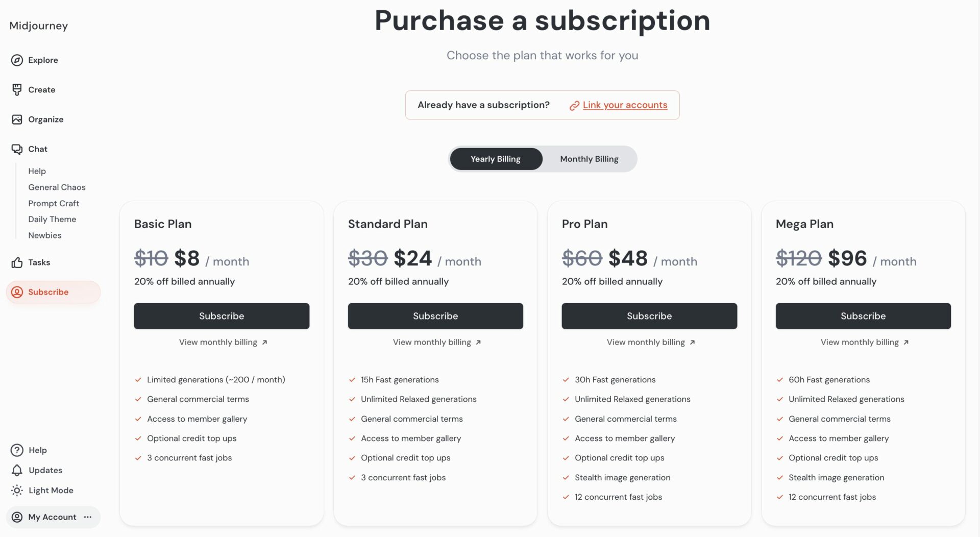Click the Chat speech bubble icon

[x=17, y=149]
